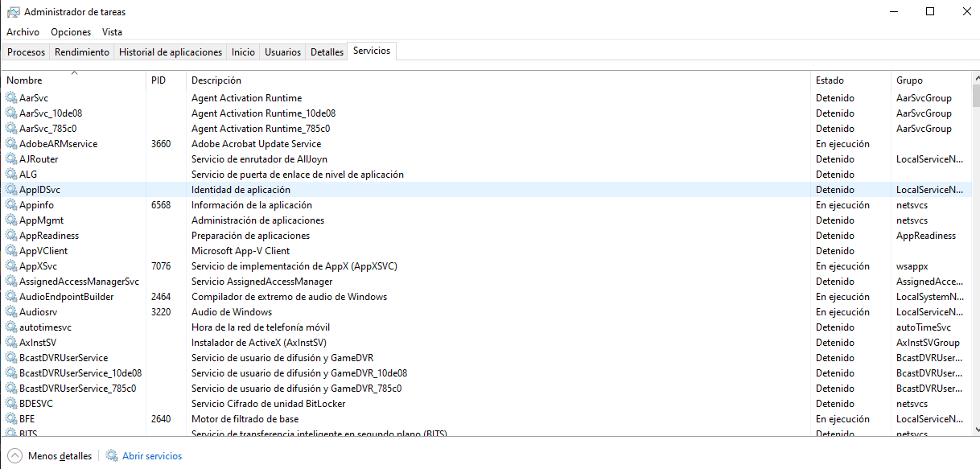Viewport: 980px width, 469px height.
Task: Switch to the Historial de aplicaciones tab
Action: point(171,52)
